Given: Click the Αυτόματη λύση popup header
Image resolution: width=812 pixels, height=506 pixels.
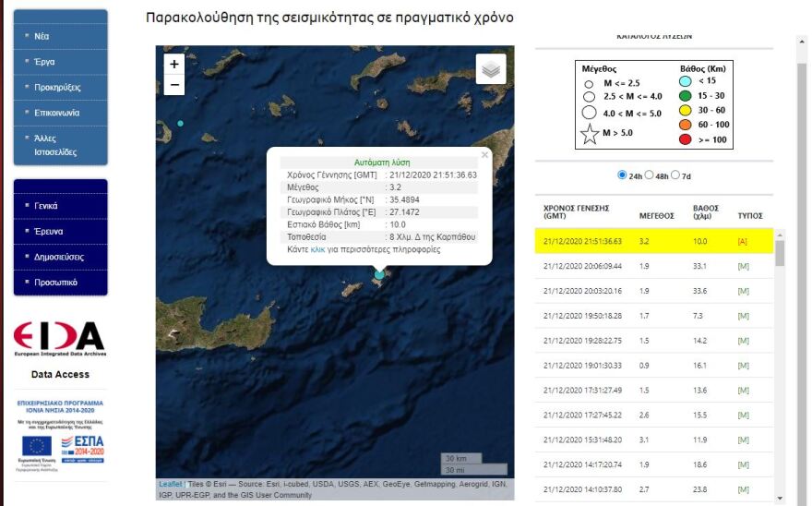Looking at the screenshot, I should [382, 163].
